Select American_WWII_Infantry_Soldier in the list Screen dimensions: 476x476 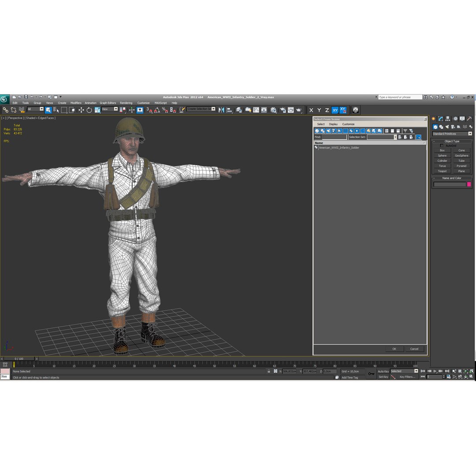point(339,148)
